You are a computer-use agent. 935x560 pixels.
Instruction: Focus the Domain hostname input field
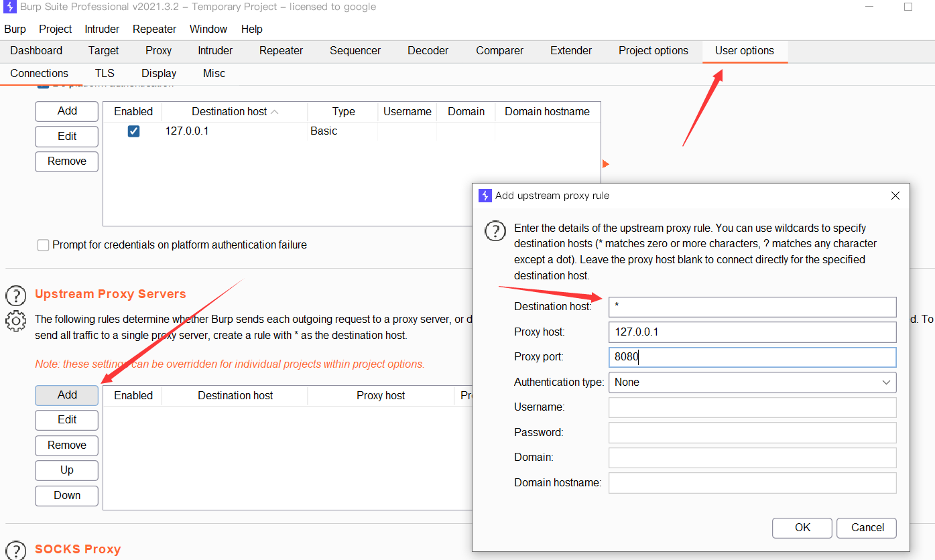click(752, 483)
